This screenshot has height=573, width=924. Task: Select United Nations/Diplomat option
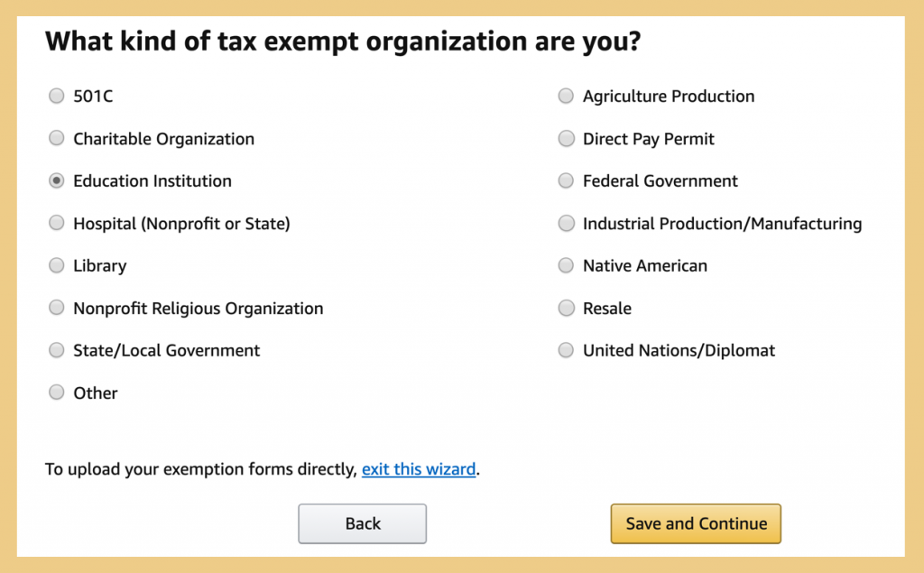point(566,351)
